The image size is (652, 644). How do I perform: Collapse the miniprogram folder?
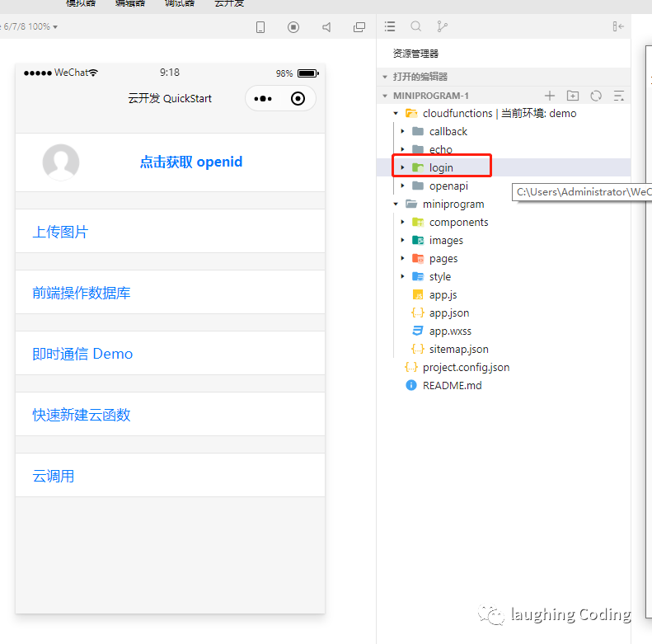coord(396,204)
